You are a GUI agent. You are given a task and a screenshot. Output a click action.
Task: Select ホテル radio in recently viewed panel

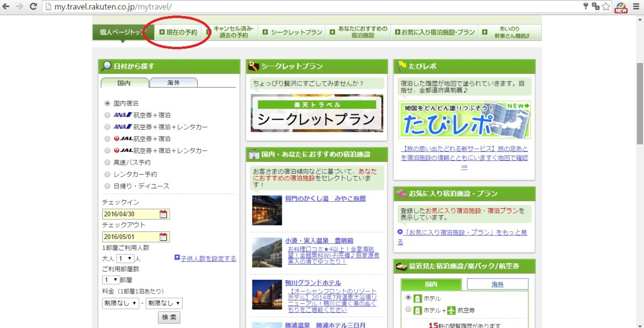coord(408,298)
